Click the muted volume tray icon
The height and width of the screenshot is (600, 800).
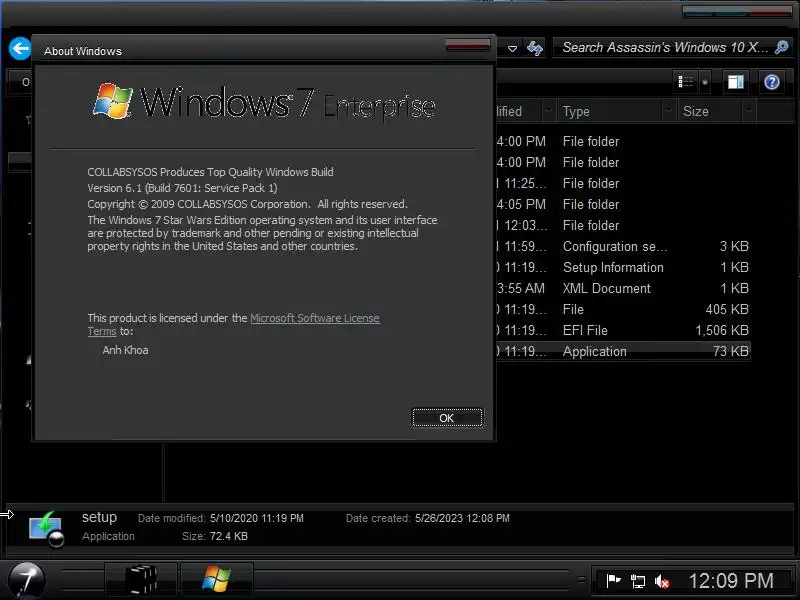point(662,581)
